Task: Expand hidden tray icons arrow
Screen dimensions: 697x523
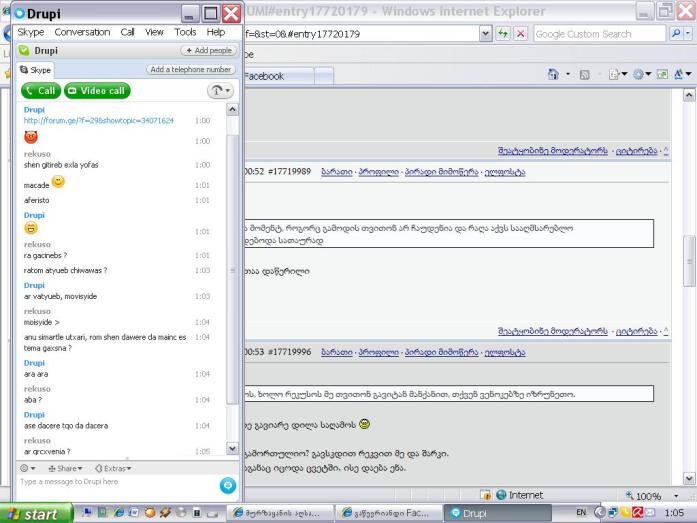Action: [x=599, y=512]
